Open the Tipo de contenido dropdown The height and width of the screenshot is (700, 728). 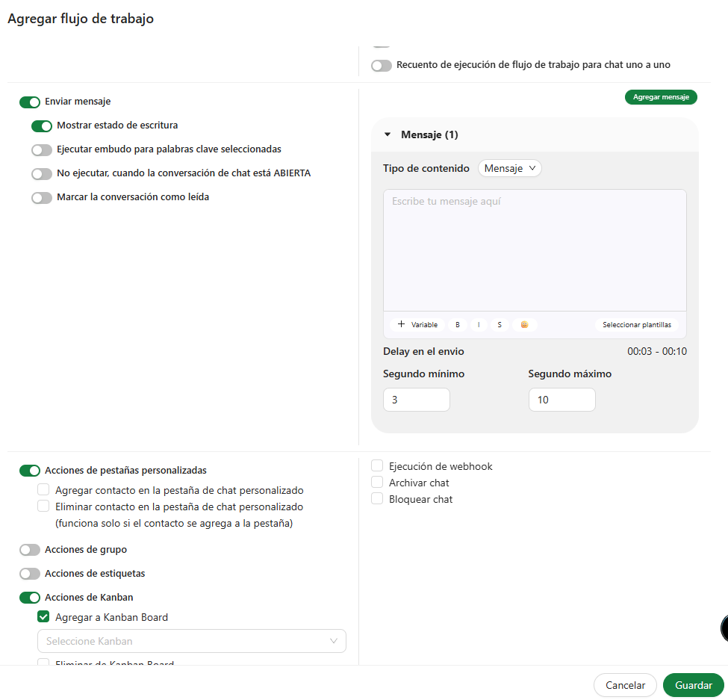point(510,169)
